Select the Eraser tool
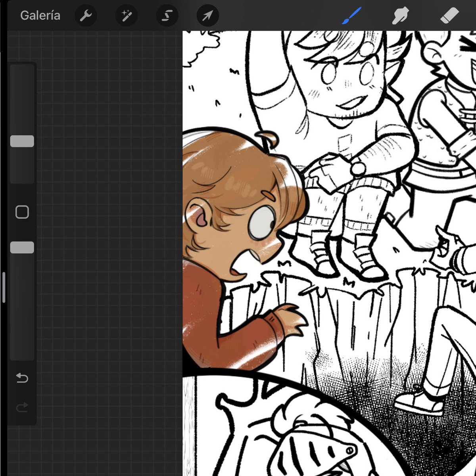The height and width of the screenshot is (476, 476). (x=449, y=16)
